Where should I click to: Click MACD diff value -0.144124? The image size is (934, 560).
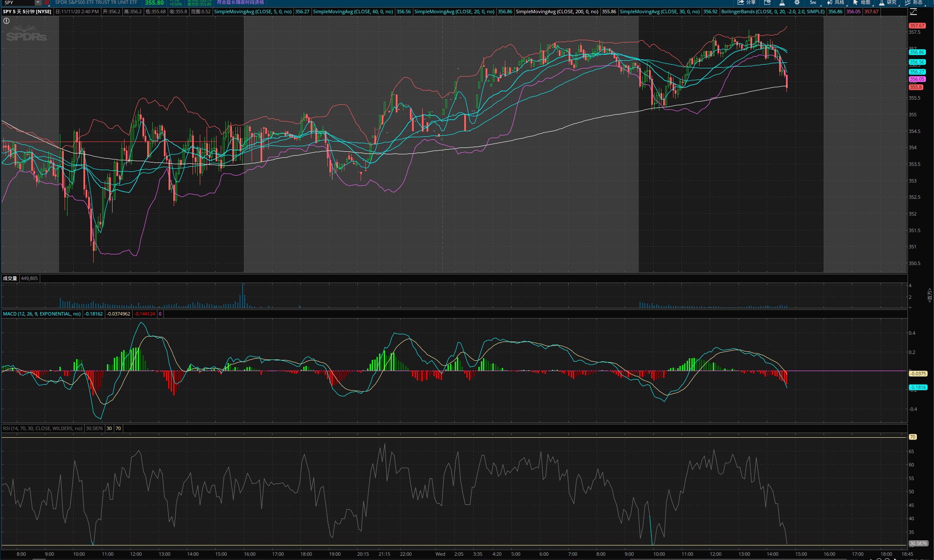pyautogui.click(x=145, y=314)
